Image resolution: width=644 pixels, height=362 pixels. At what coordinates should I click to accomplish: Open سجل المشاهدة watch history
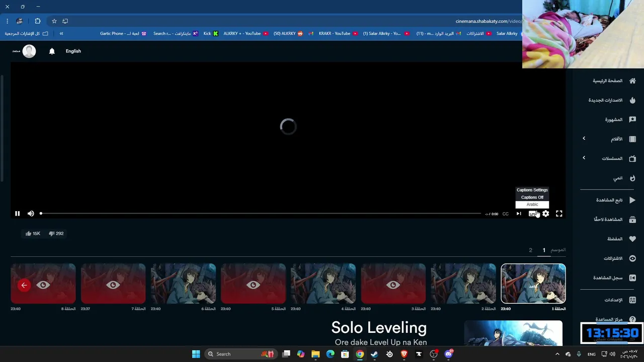pyautogui.click(x=615, y=278)
